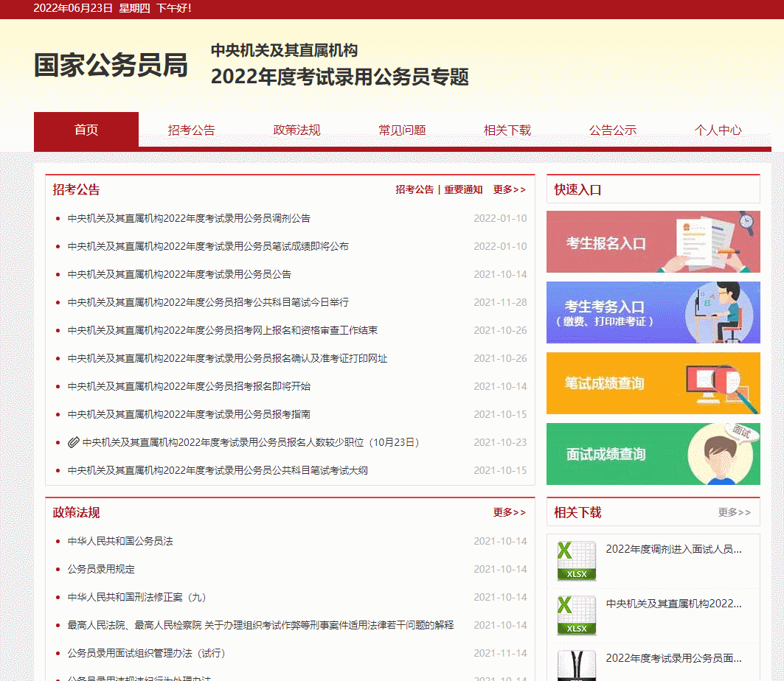Click 2022年度考试录用公务员专题 heading
This screenshot has height=681, width=784.
339,77
